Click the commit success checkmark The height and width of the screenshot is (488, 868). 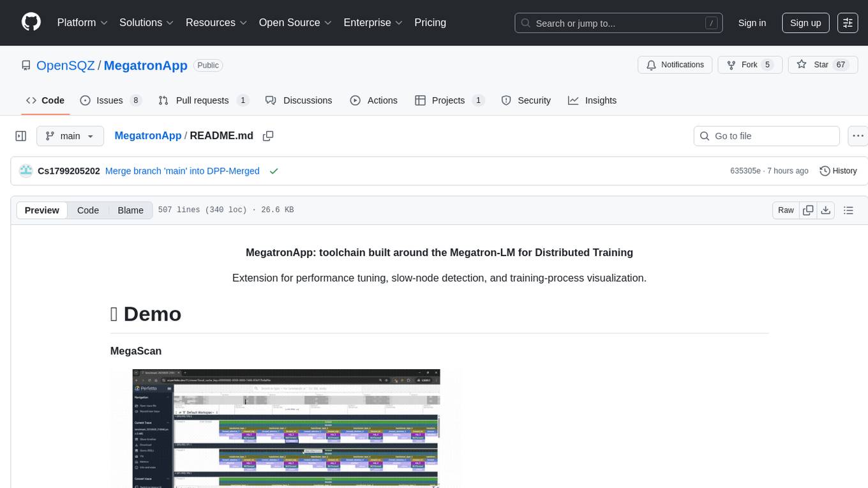tap(274, 171)
